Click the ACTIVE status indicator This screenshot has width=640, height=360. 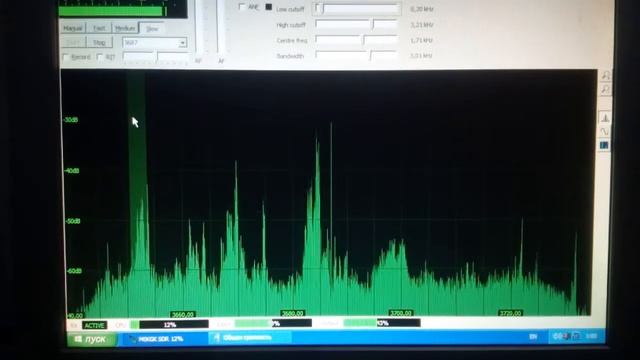tap(94, 325)
